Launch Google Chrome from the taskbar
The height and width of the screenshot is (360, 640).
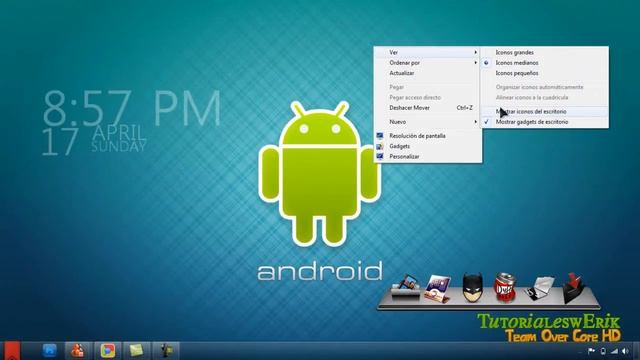tap(108, 351)
